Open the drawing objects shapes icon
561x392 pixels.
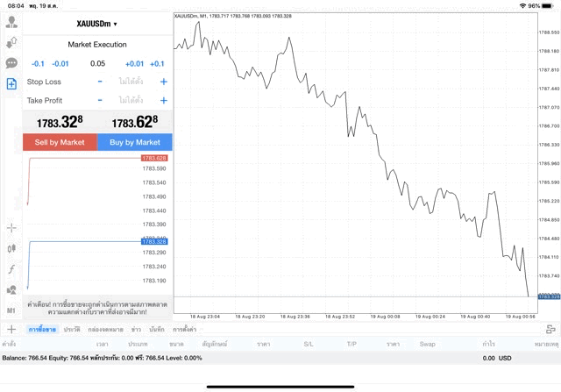coord(11,289)
